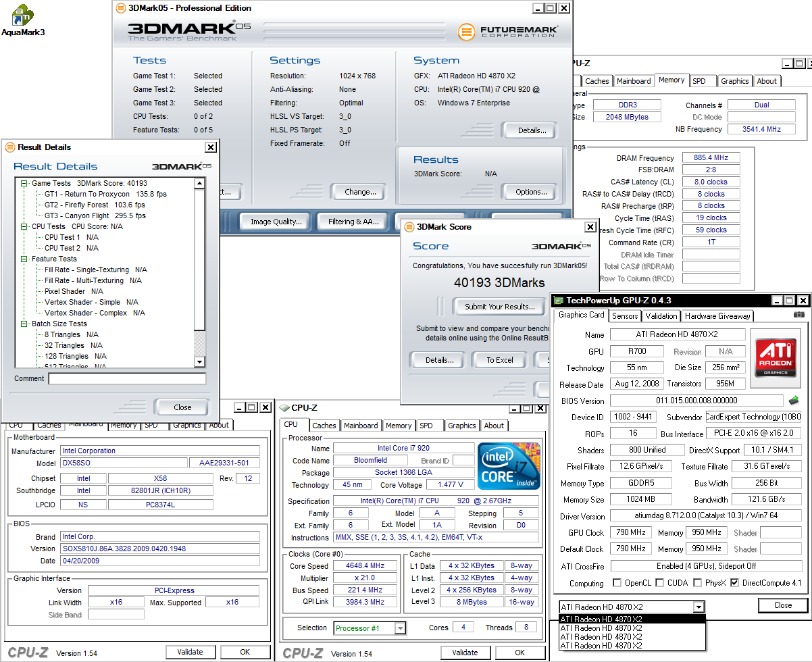
Task: Open the Image Quality button
Action: tap(276, 222)
